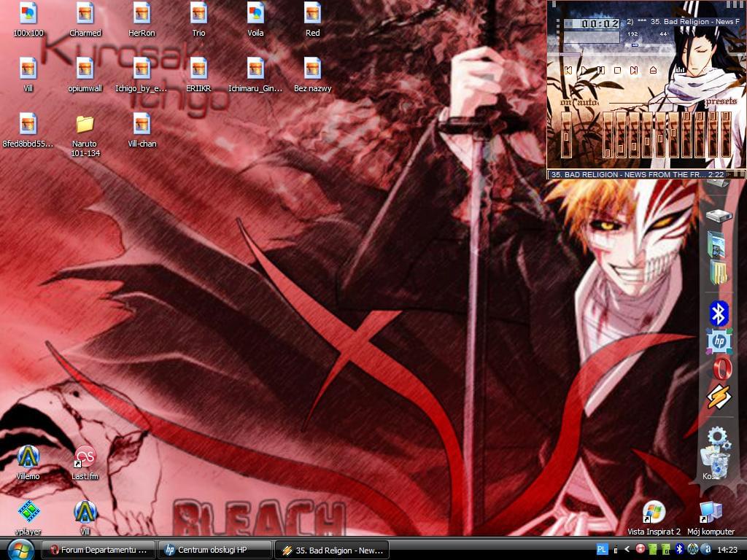Image resolution: width=747 pixels, height=560 pixels.
Task: Select the Ichimaru_Gin... desktop file
Action: (255, 75)
